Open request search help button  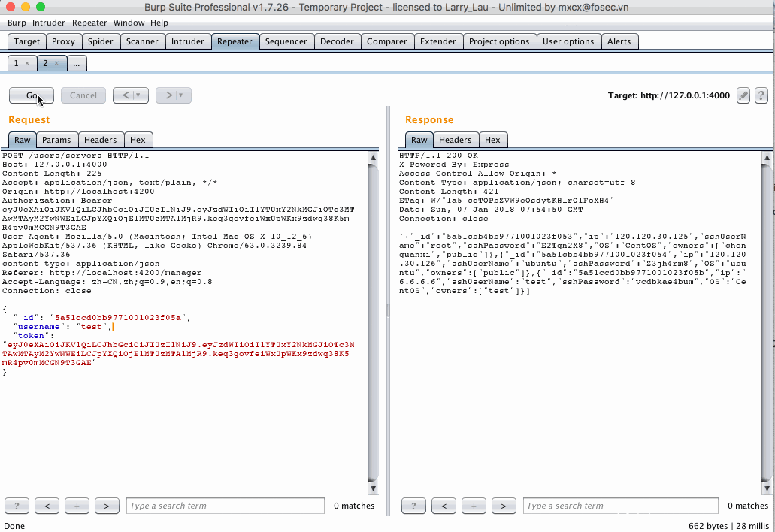(x=17, y=506)
